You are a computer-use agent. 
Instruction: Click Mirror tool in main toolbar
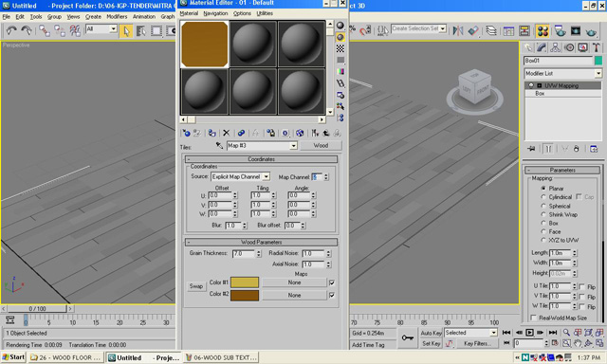458,30
